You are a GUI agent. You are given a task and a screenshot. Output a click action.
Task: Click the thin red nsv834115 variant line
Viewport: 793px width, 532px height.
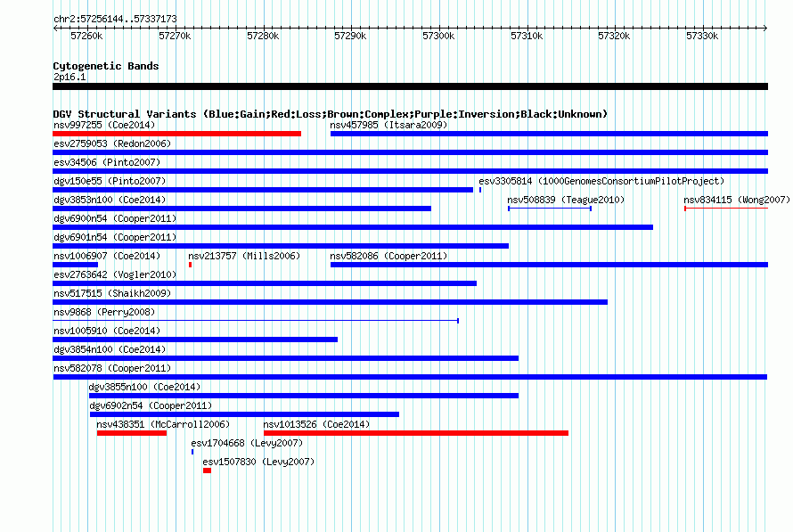[726, 209]
